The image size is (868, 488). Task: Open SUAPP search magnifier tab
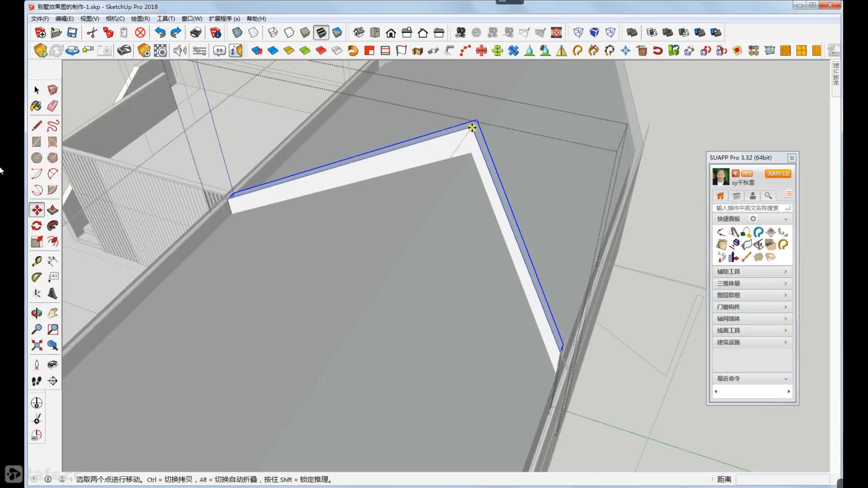(x=768, y=196)
